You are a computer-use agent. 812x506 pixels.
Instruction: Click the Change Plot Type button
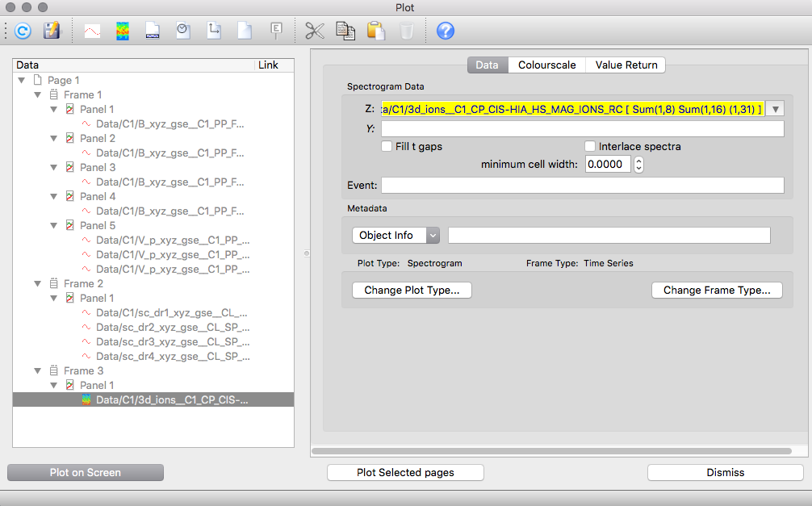point(412,290)
